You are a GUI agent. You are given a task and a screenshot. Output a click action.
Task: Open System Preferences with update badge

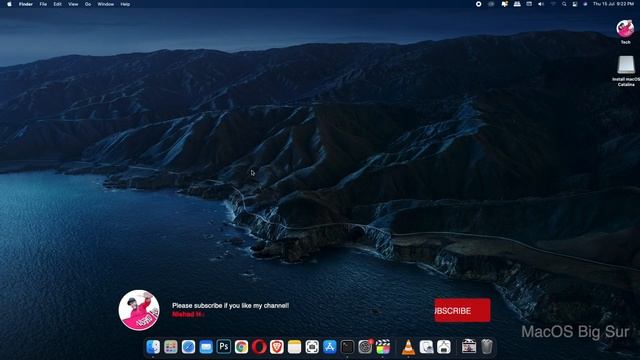tap(365, 347)
